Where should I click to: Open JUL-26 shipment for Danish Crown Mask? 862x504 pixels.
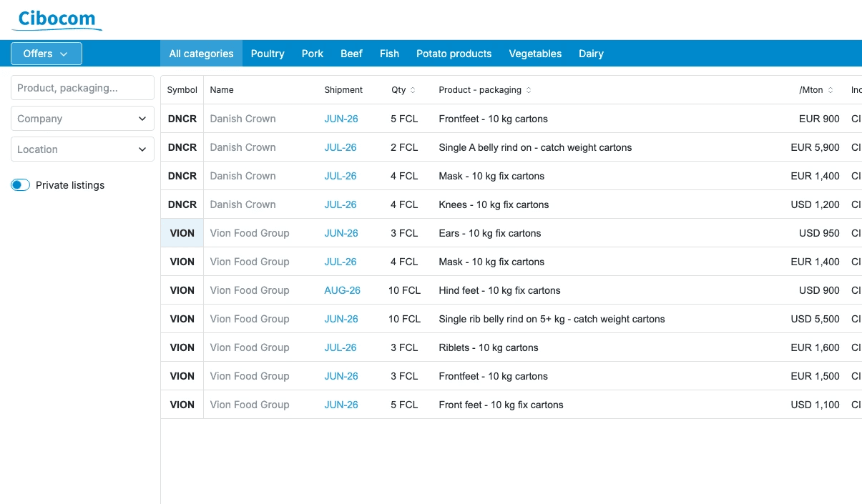pyautogui.click(x=341, y=176)
